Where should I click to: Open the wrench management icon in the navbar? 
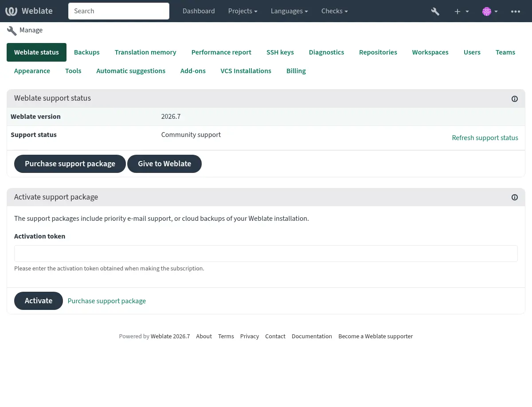[x=435, y=11]
